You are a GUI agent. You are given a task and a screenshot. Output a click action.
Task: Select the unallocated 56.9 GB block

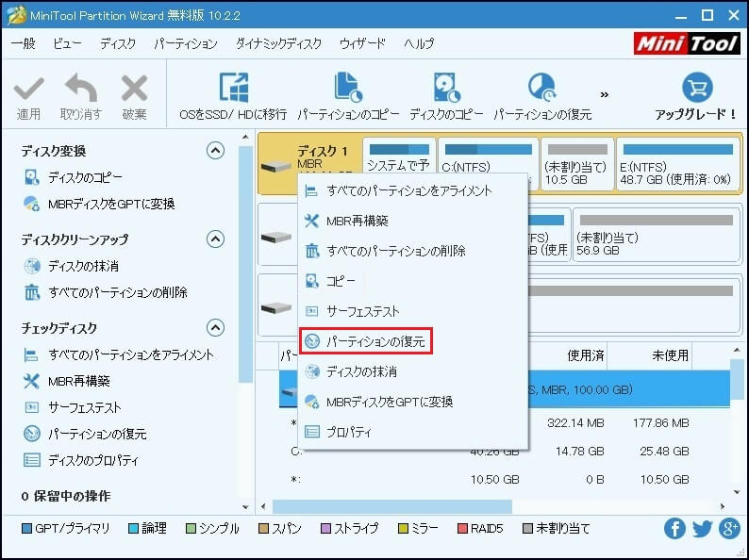pos(657,235)
